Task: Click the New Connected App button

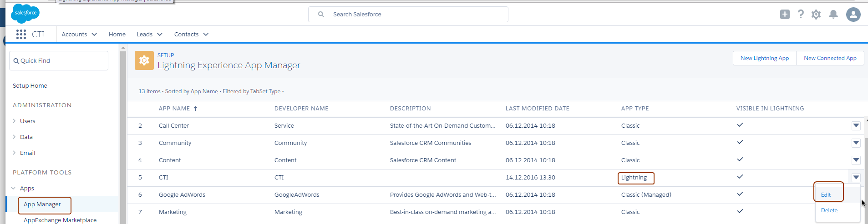Action: coord(830,58)
